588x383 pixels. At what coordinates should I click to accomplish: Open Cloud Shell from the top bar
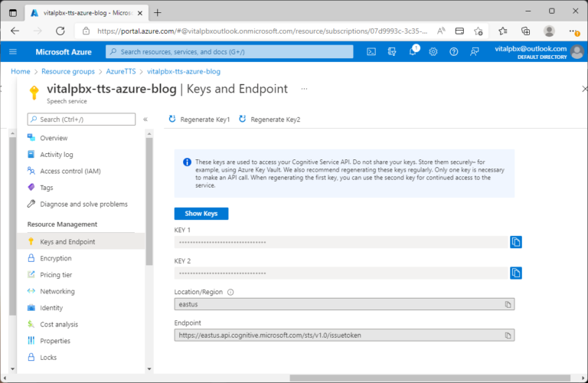(x=371, y=52)
